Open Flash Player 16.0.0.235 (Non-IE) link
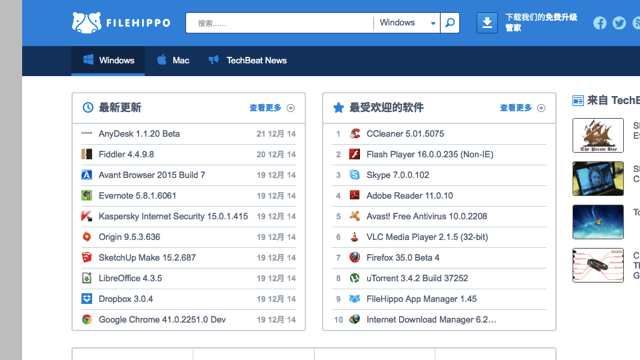 pos(430,154)
